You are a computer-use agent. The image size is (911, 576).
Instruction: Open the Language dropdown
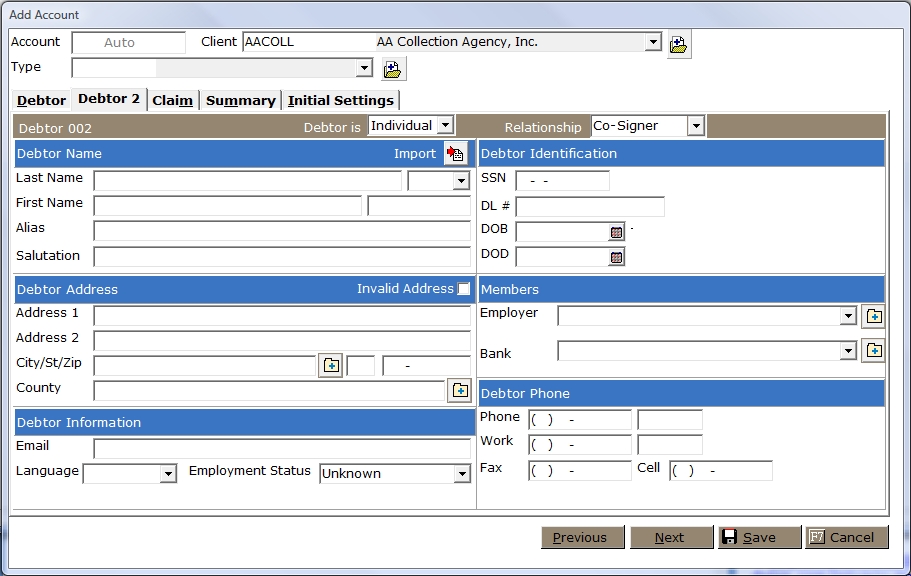click(x=168, y=474)
